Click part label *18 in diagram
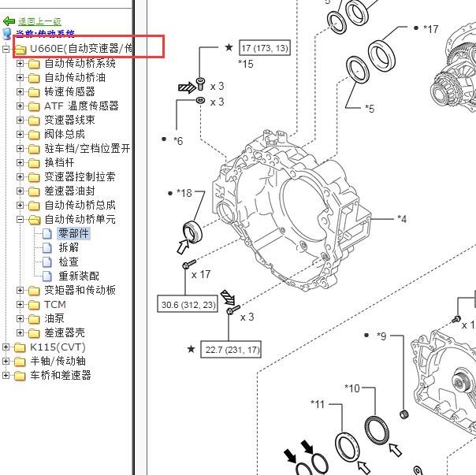The height and width of the screenshot is (475, 476). click(x=184, y=193)
